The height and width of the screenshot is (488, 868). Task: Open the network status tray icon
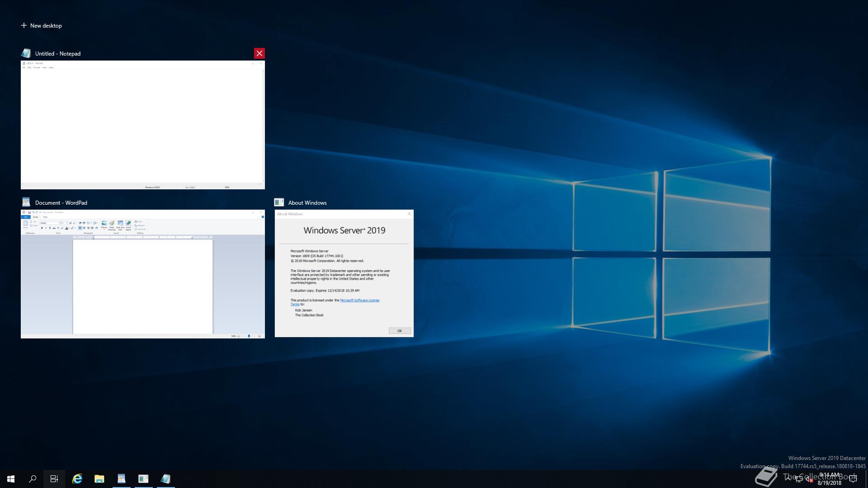[x=799, y=479]
